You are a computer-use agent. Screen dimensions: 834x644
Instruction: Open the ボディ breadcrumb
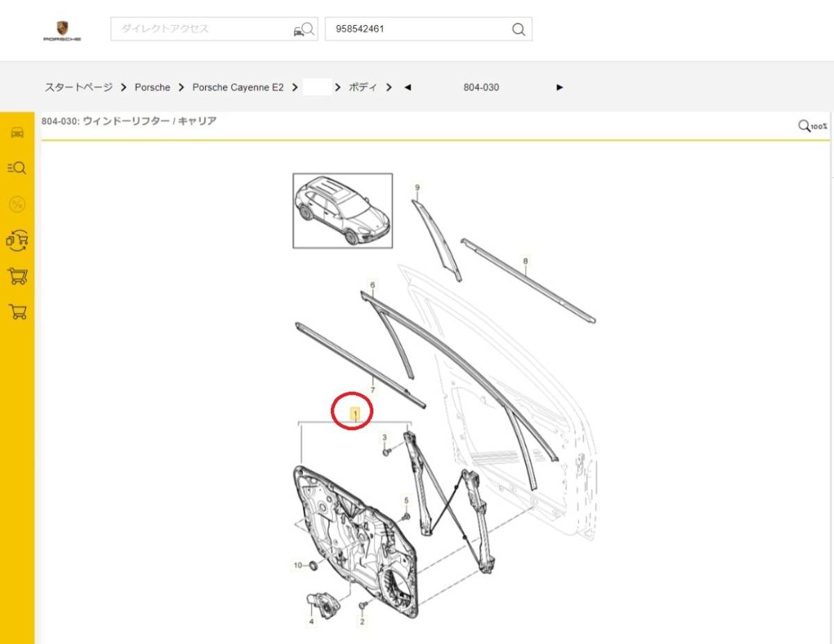click(362, 88)
